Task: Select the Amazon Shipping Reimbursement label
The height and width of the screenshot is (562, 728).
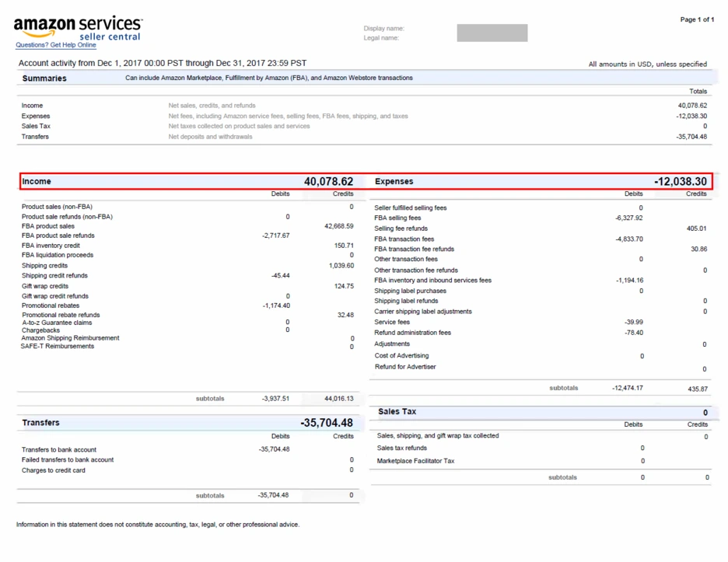Action: (x=70, y=338)
